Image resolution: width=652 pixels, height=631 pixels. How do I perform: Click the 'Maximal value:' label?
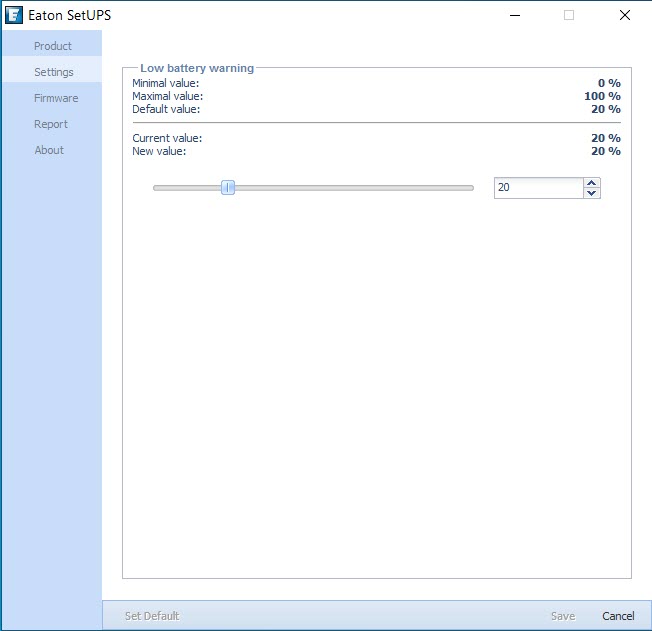click(168, 96)
